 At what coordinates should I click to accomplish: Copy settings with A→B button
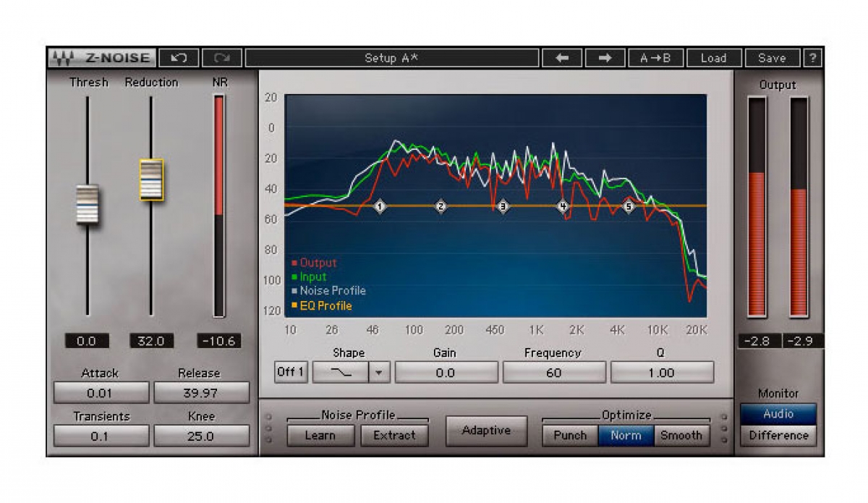655,58
